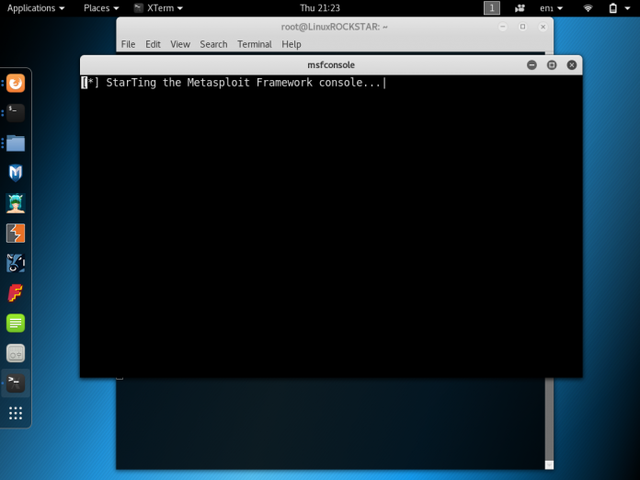
Task: Launch Burp Suite from the dock
Action: [16, 233]
